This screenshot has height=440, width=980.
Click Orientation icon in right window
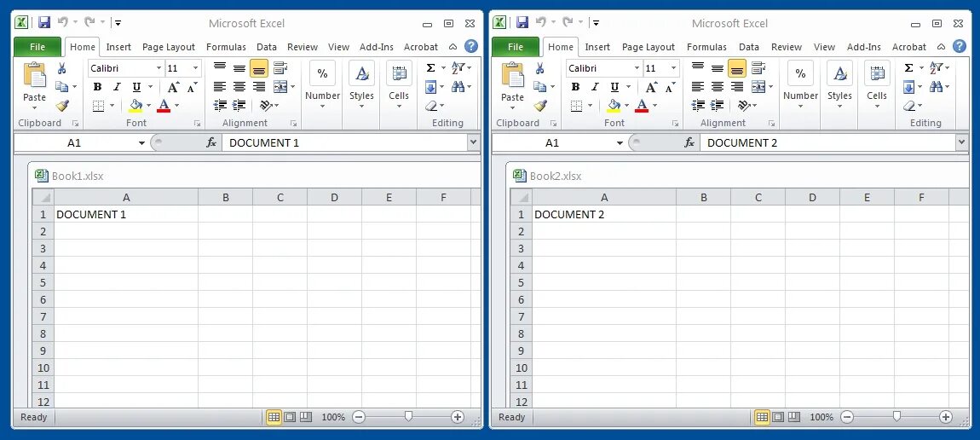point(743,106)
